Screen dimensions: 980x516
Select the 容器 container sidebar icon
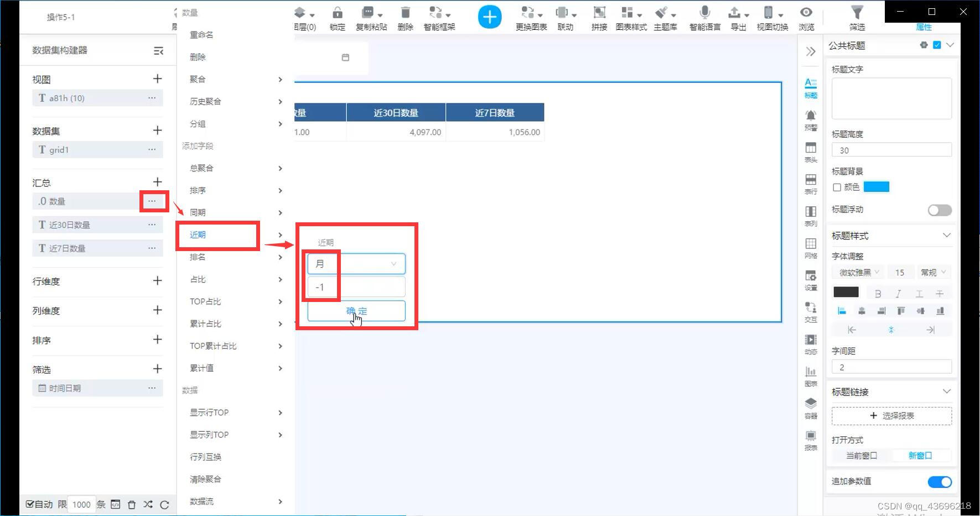(x=811, y=408)
